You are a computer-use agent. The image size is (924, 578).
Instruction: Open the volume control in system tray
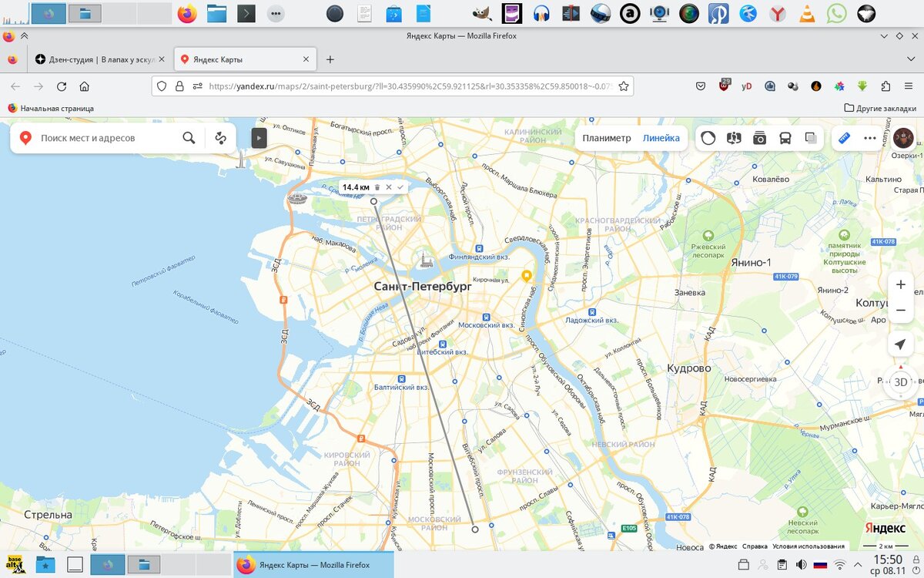[x=801, y=565]
